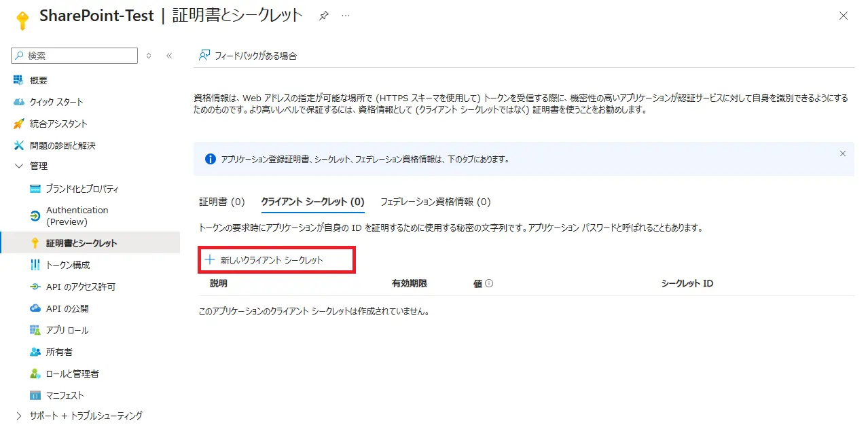This screenshot has width=868, height=436.
Task: Expand サポート + トラブルシューティング chevron
Action: click(x=18, y=416)
